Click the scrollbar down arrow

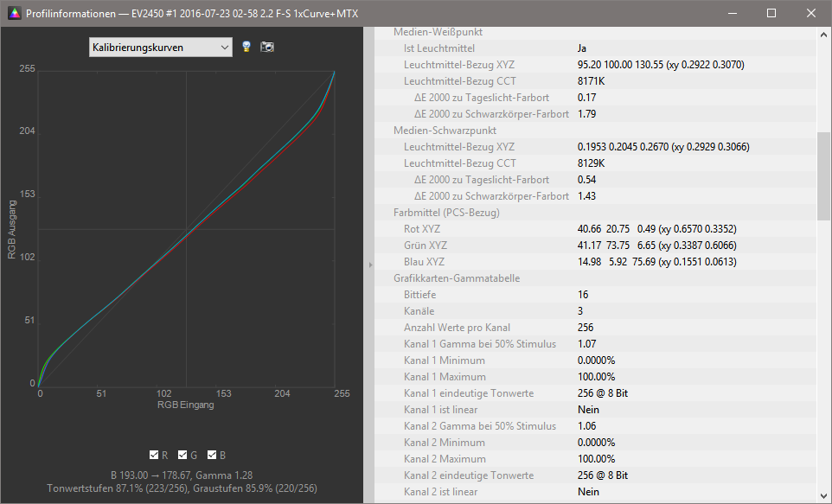(x=824, y=495)
